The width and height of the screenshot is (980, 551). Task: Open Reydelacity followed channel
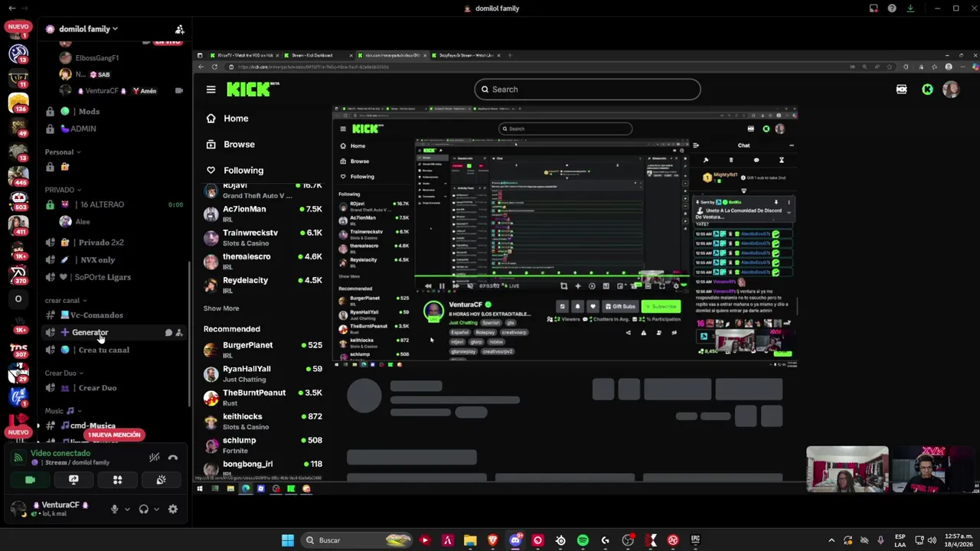point(263,285)
